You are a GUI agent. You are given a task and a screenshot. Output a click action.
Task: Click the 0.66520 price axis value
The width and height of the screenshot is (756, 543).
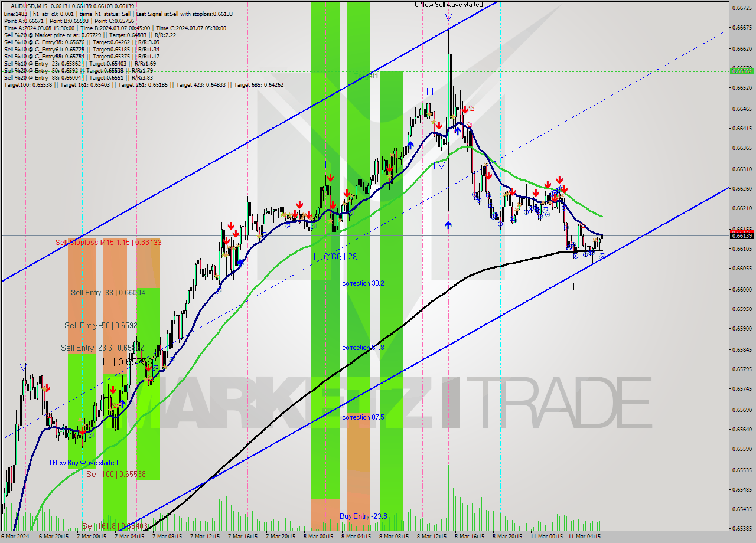742,87
